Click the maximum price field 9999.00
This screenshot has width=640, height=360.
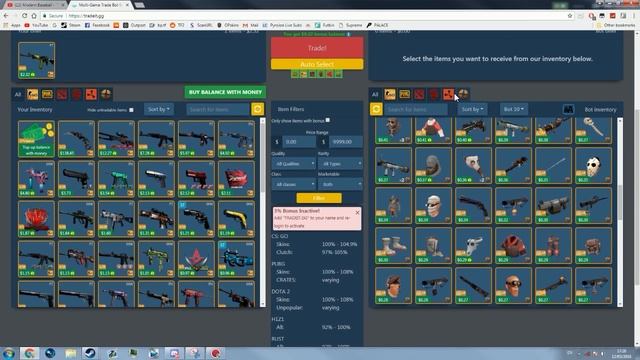pos(345,142)
